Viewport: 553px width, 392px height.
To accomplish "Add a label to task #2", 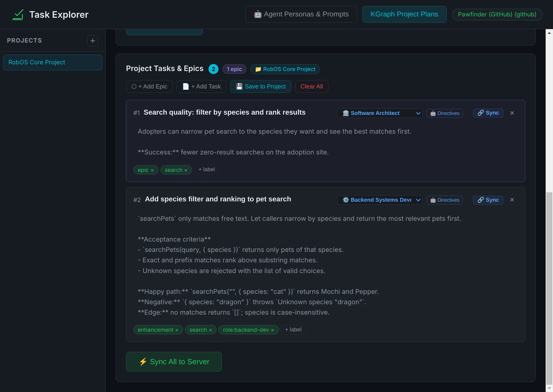I will 293,330.
